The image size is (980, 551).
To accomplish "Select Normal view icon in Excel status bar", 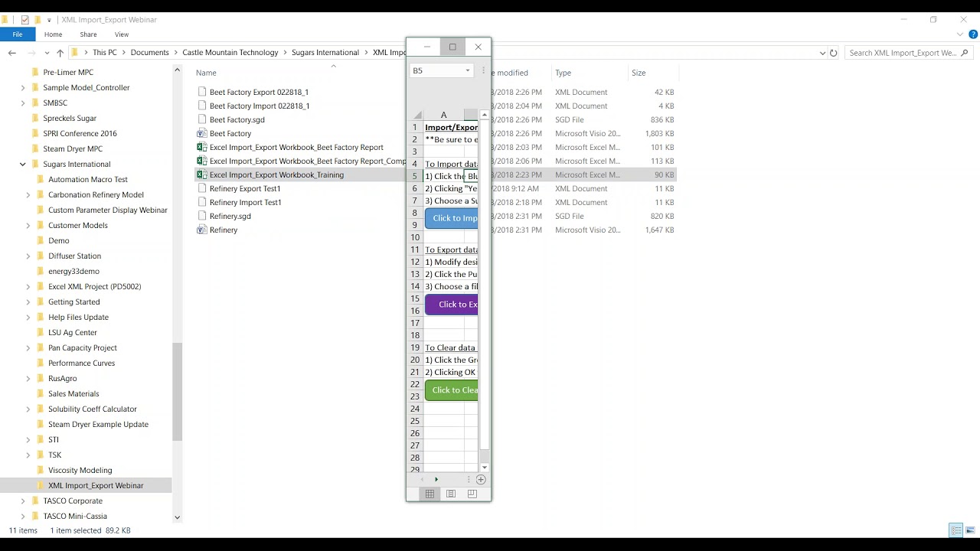I will click(430, 494).
